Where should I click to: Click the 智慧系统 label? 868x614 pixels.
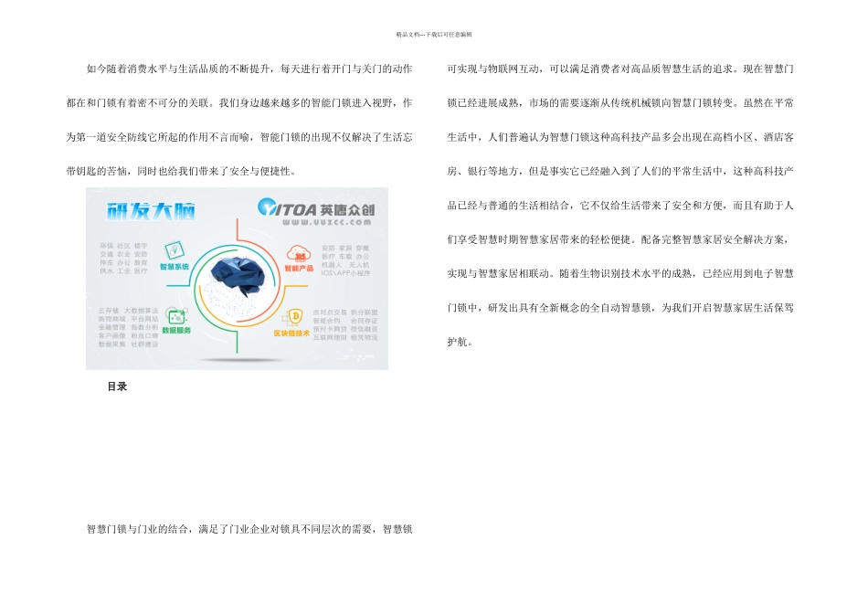coord(175,267)
